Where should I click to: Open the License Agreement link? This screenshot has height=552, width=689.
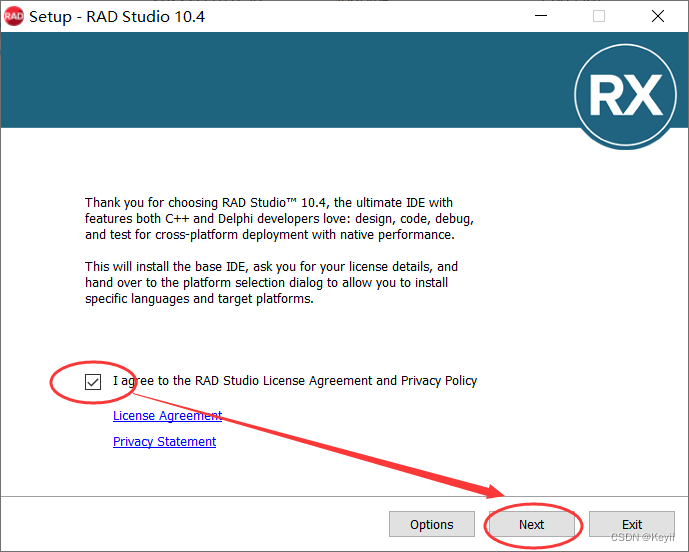pos(167,415)
